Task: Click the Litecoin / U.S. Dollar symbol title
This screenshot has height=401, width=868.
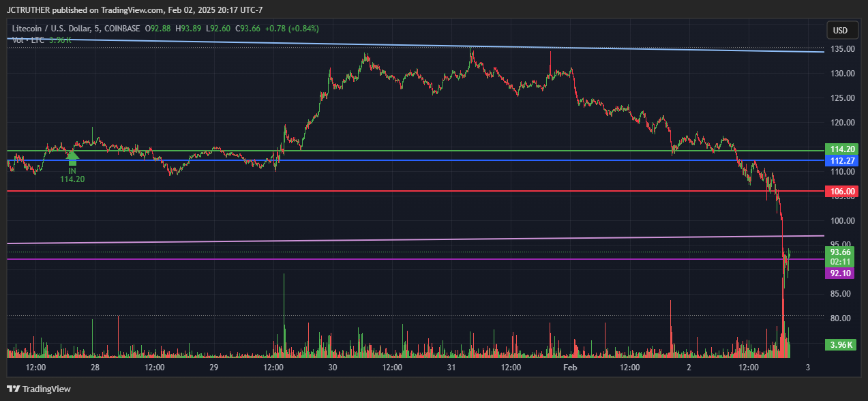Action: 55,29
